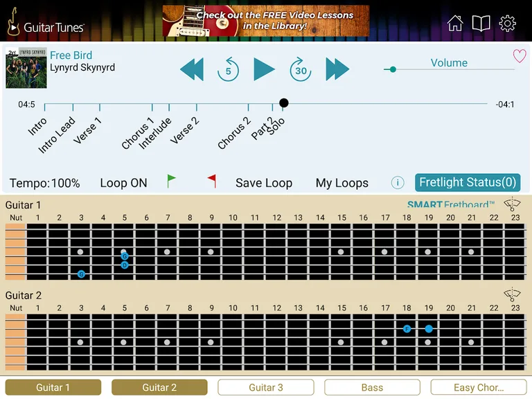Open the loop info icon

(x=398, y=183)
